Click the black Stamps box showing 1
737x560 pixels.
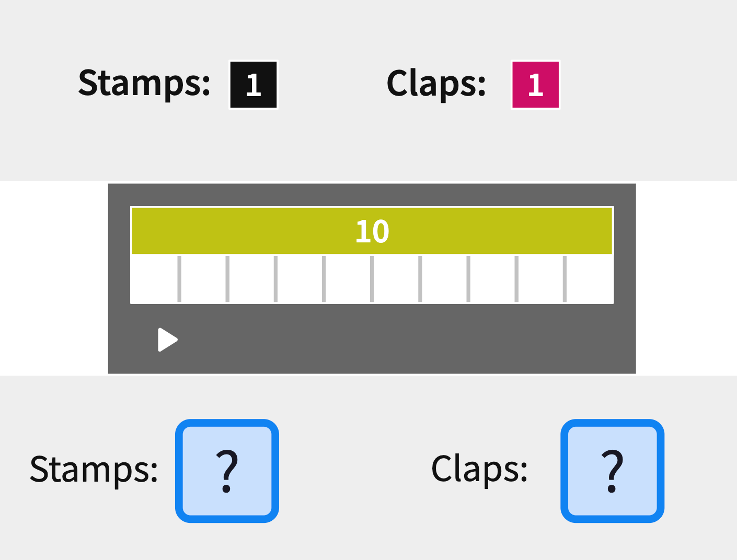(254, 85)
